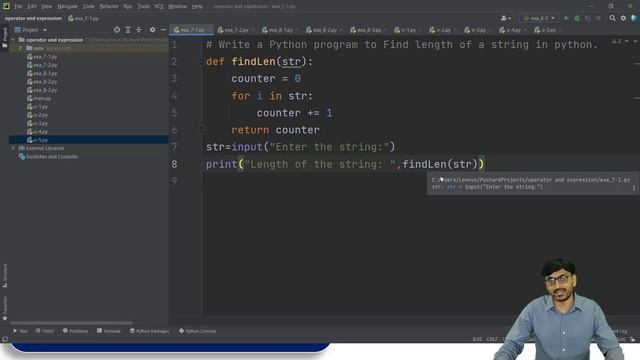Open the user account dropdown icon
640x360 pixels.
(x=506, y=18)
